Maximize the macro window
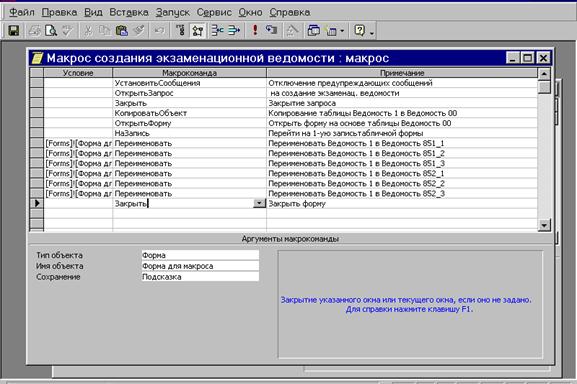The height and width of the screenshot is (384, 577). click(528, 58)
